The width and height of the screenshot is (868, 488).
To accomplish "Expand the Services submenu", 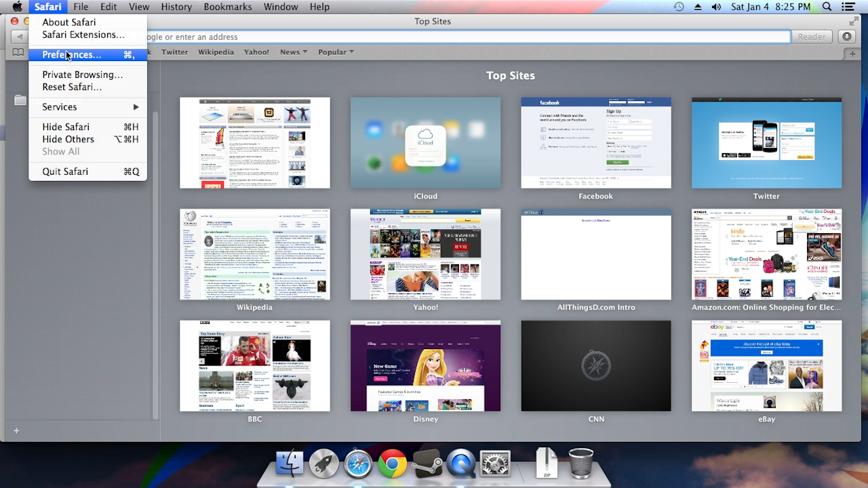I will click(87, 107).
